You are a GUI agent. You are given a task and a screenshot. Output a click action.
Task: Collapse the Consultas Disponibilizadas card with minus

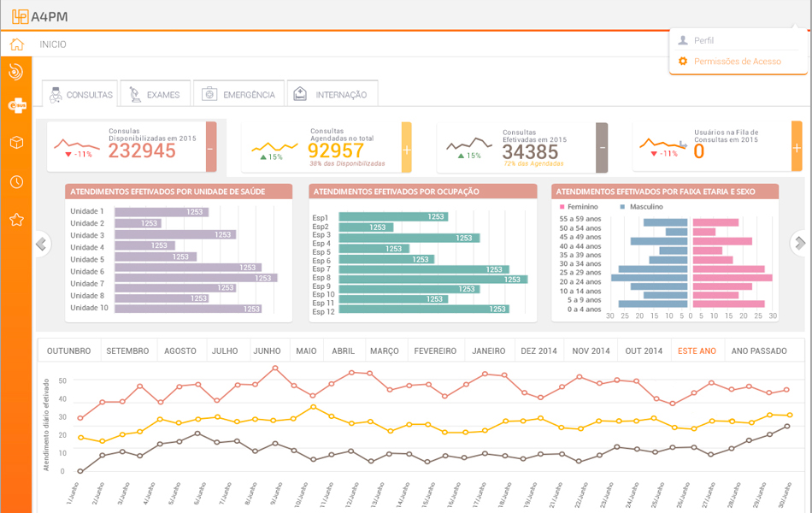click(211, 147)
